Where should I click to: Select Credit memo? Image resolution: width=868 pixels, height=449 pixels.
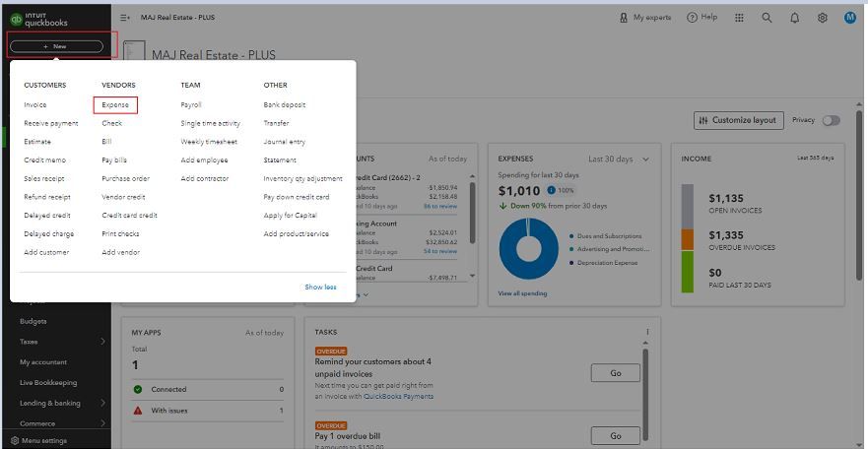[x=45, y=160]
